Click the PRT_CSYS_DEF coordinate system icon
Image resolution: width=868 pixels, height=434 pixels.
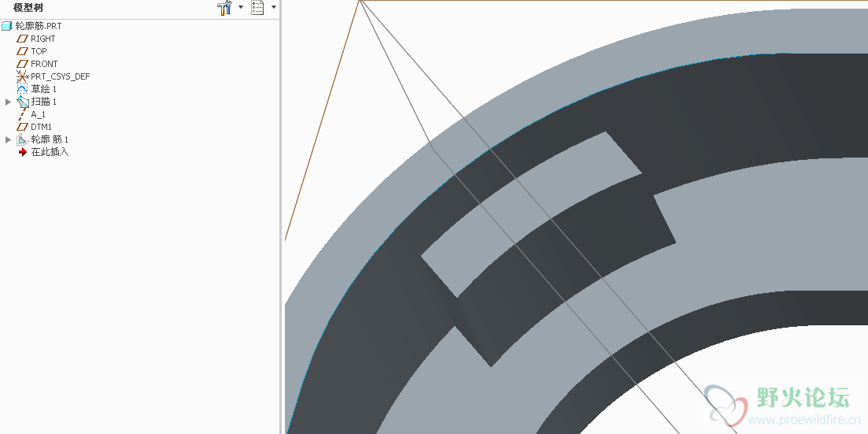click(x=22, y=76)
